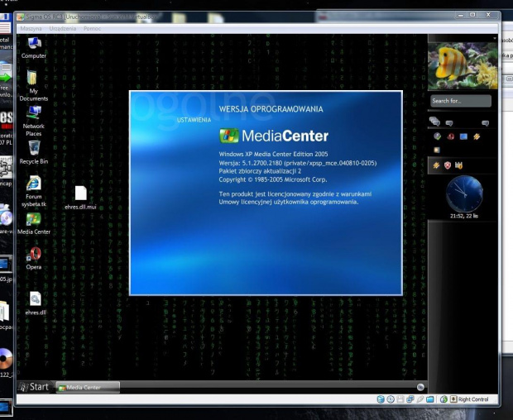
Task: Open the Urządzenia menu
Action: (63, 28)
